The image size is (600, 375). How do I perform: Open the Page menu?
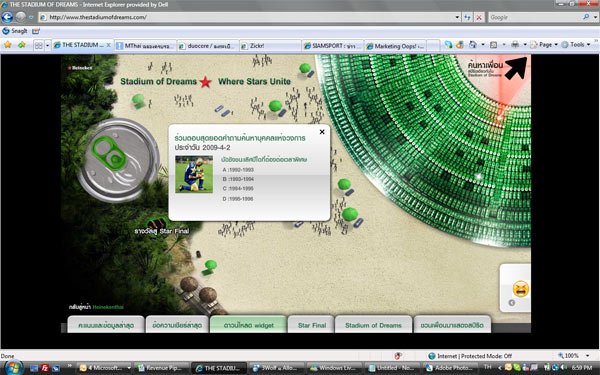(x=544, y=45)
